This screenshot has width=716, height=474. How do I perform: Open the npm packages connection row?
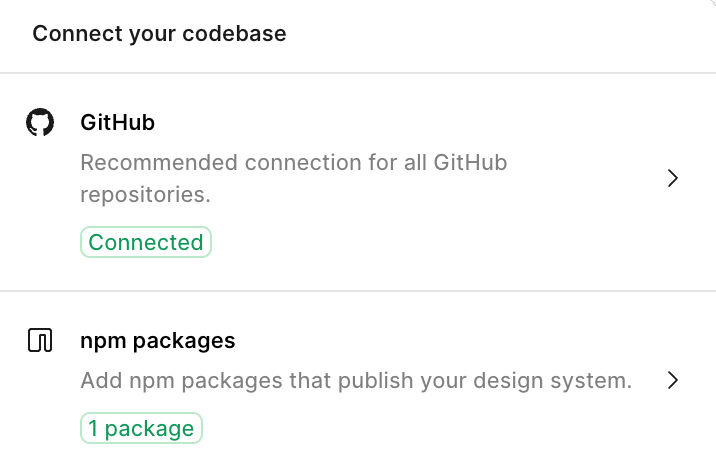pyautogui.click(x=358, y=383)
